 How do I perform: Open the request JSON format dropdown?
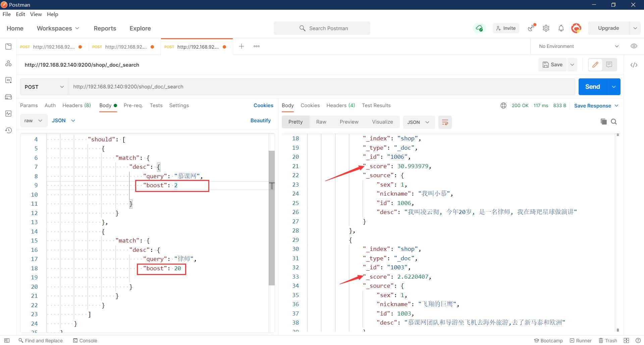point(63,121)
